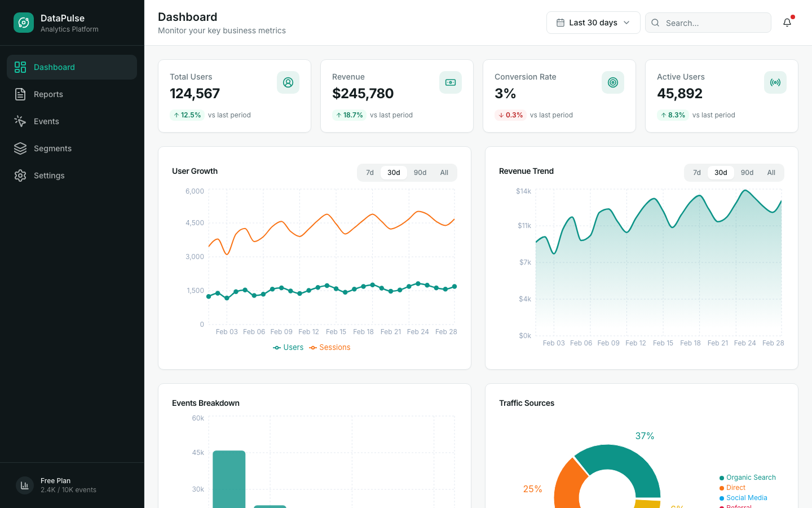The image size is (812, 508).
Task: Click the $245,780 revenue value
Action: click(x=363, y=93)
